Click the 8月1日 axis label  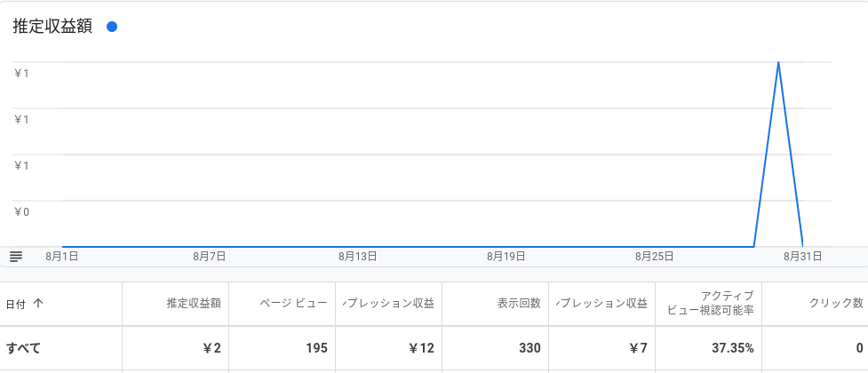click(61, 257)
